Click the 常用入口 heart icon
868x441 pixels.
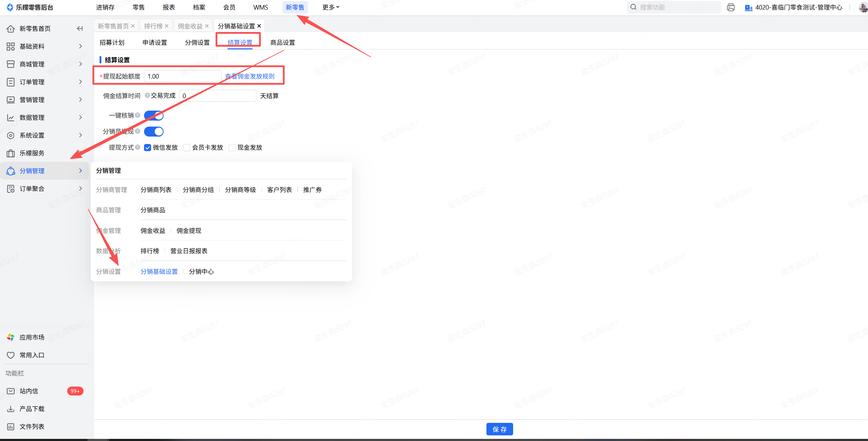click(x=11, y=355)
